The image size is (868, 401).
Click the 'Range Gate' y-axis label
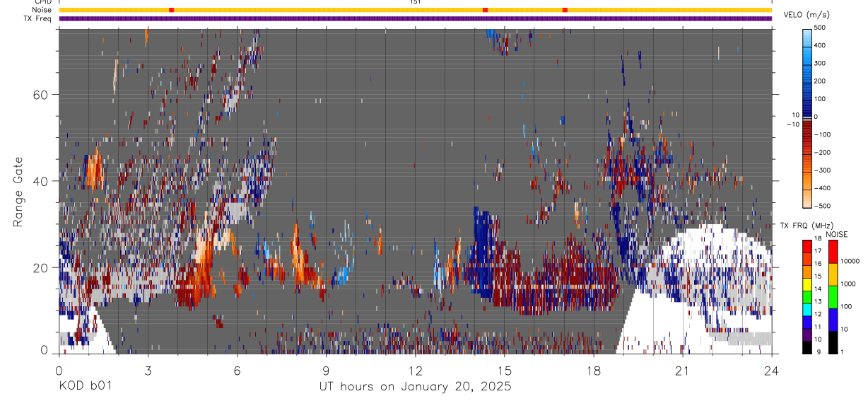coord(19,192)
